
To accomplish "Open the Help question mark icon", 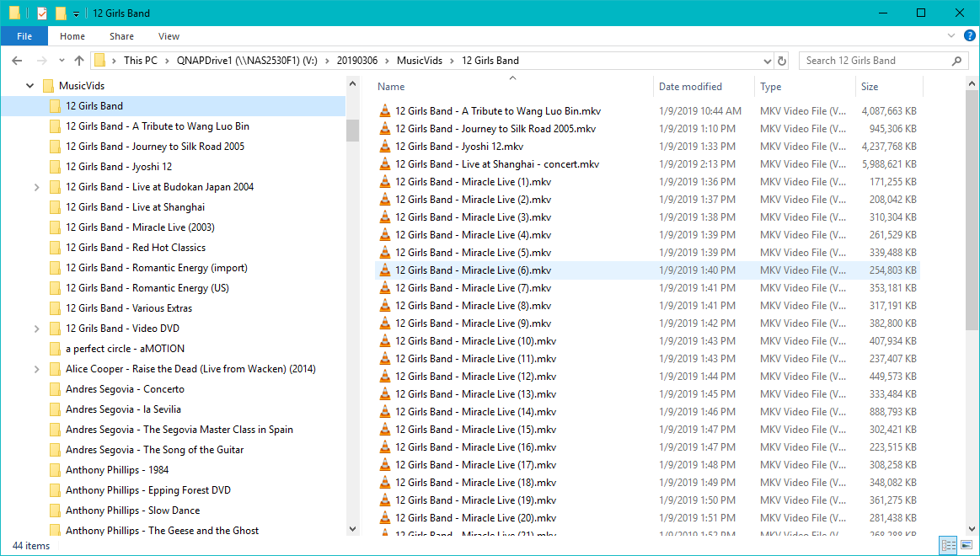I will click(x=969, y=35).
